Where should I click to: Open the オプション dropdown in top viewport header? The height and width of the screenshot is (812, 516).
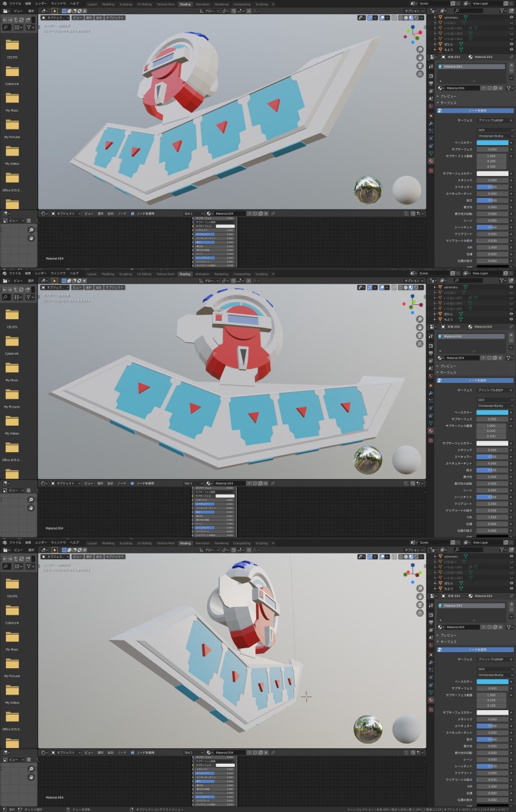click(x=414, y=11)
